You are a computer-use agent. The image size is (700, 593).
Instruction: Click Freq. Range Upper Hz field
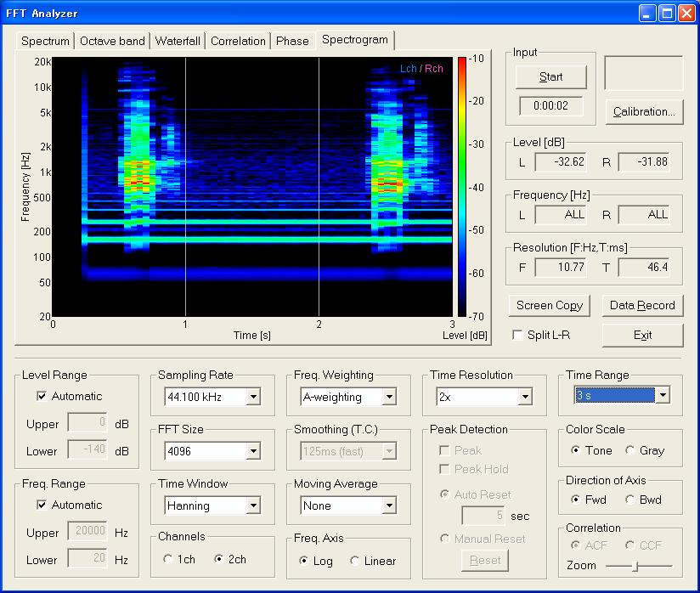point(87,531)
